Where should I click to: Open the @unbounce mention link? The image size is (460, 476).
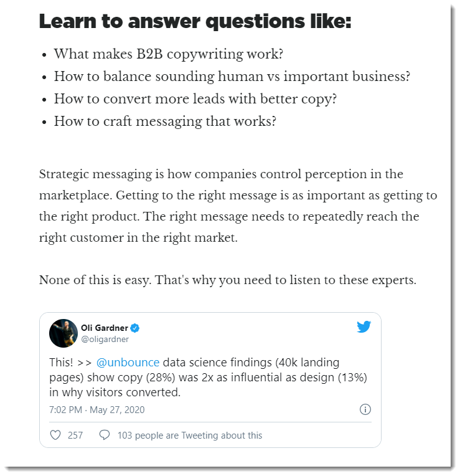click(128, 363)
